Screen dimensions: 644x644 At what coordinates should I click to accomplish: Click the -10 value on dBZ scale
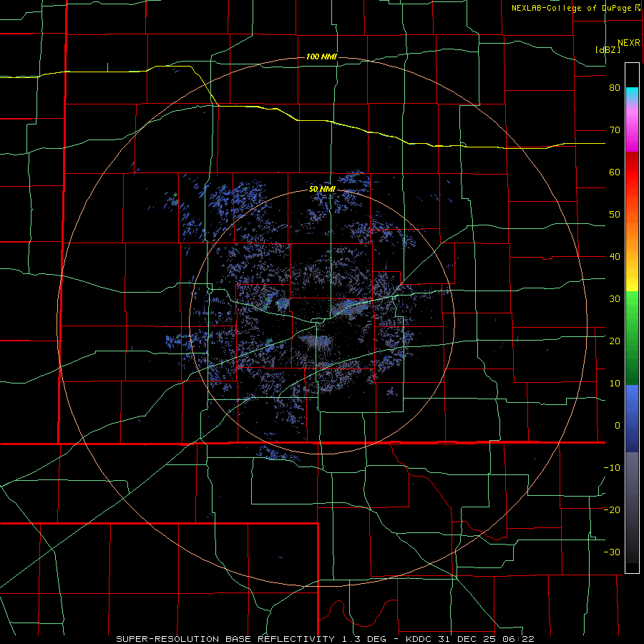point(612,468)
